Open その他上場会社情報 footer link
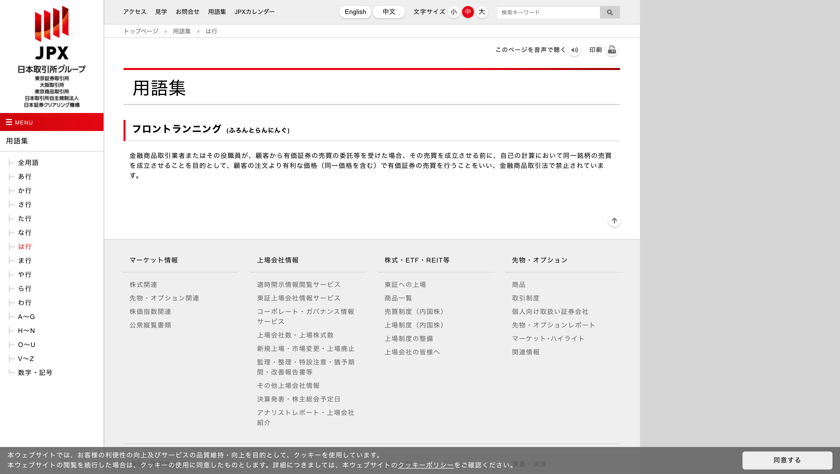The image size is (840, 474). [x=288, y=385]
